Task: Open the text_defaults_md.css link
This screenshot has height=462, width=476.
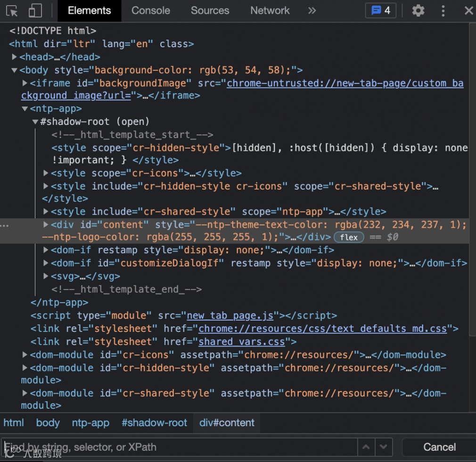Action: click(323, 329)
